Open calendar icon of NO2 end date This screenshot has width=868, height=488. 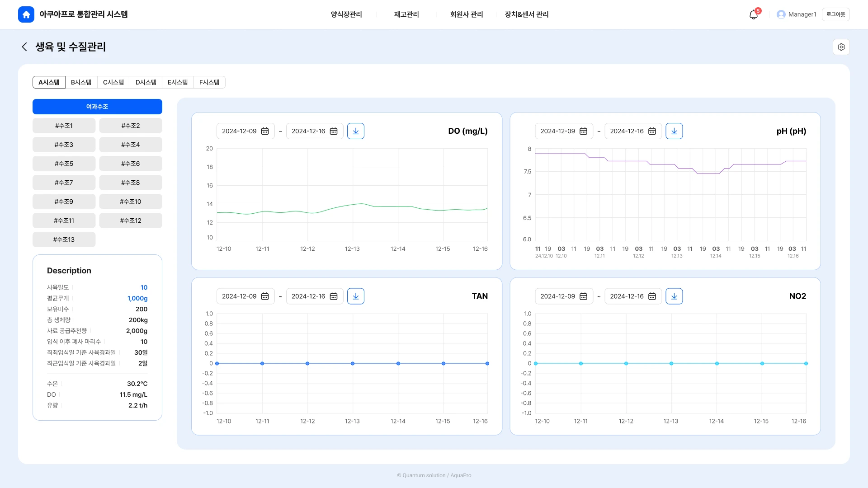652,296
